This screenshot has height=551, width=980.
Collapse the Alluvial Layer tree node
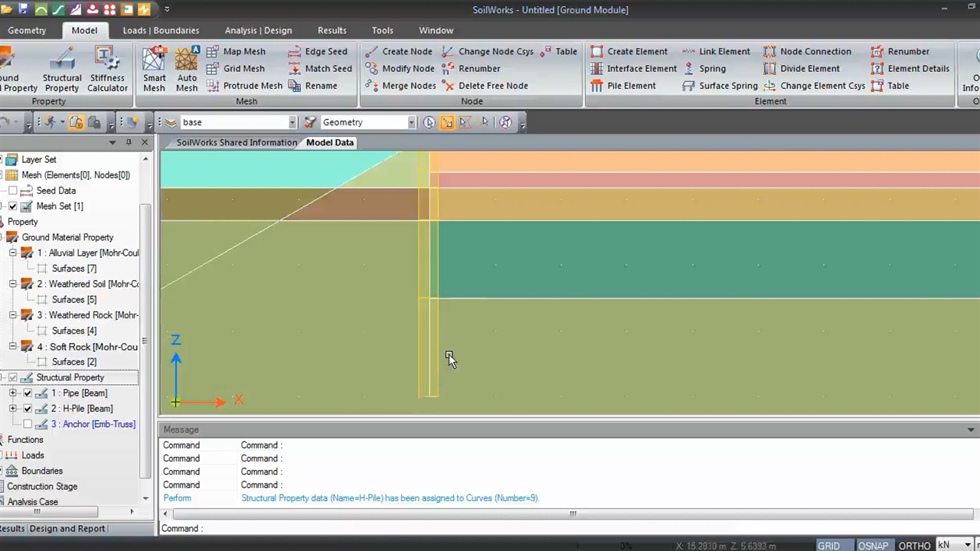click(x=13, y=253)
